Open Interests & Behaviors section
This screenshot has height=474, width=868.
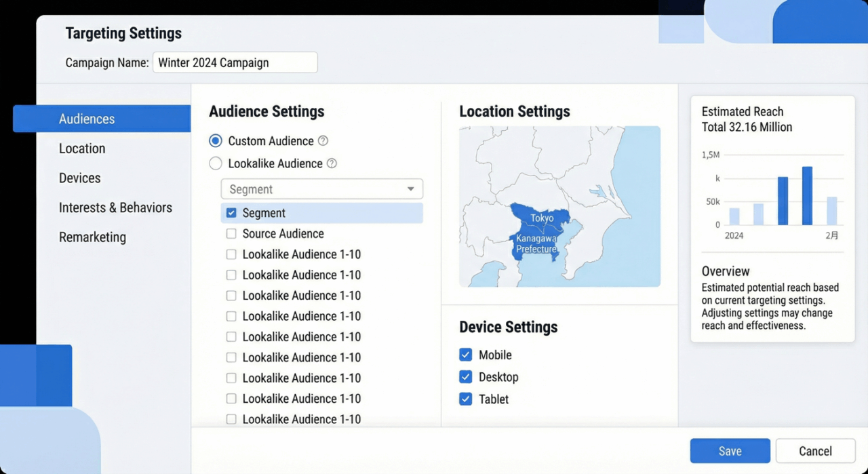[115, 208]
